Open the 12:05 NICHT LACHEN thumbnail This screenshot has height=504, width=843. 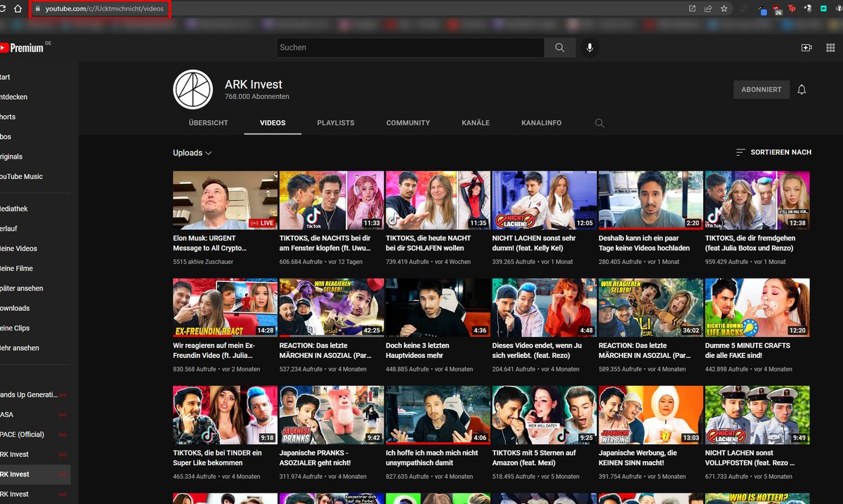544,200
